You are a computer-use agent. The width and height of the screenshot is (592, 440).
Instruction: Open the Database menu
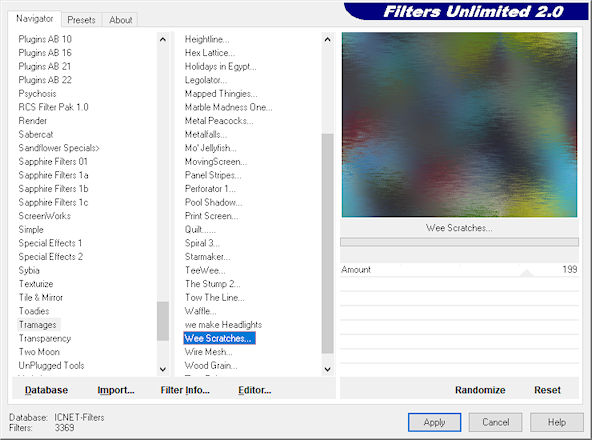tap(46, 390)
